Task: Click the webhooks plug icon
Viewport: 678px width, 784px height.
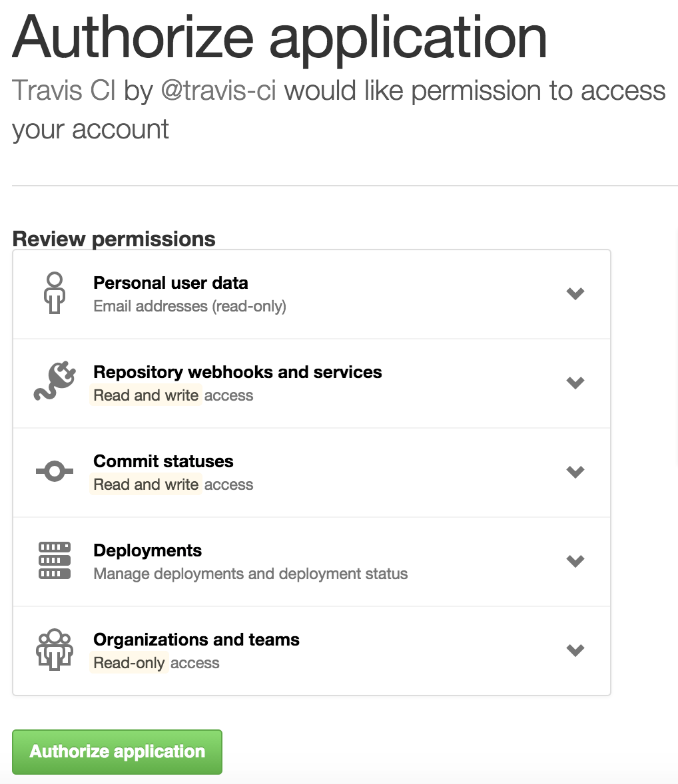Action: click(x=55, y=383)
